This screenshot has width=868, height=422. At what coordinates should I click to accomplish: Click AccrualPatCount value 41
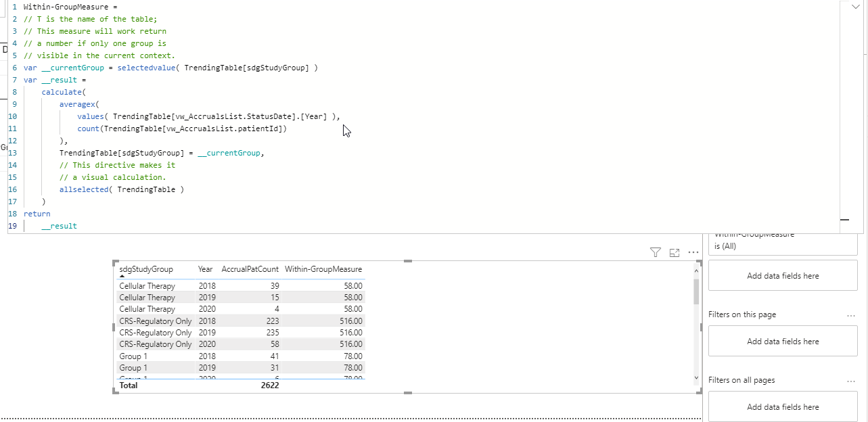pos(274,356)
